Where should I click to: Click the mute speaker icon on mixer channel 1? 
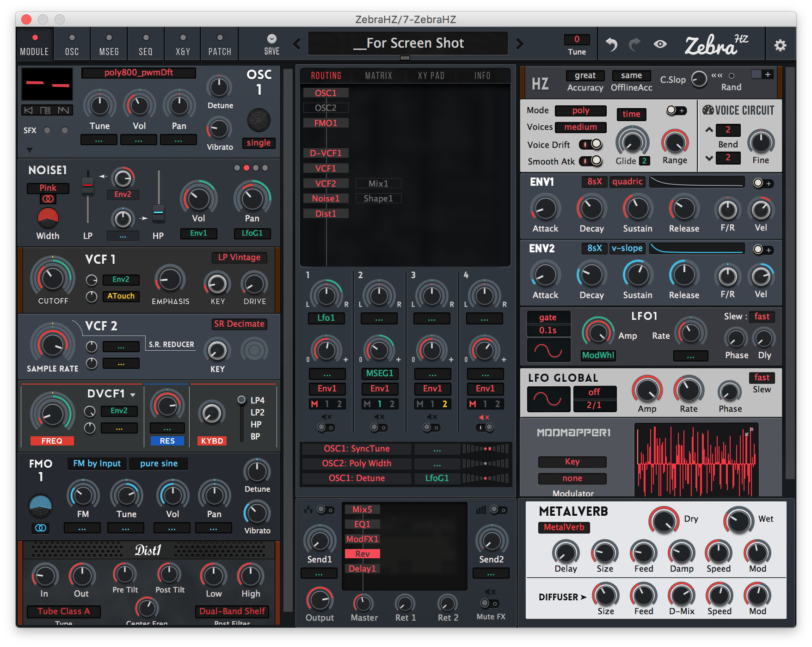(326, 417)
